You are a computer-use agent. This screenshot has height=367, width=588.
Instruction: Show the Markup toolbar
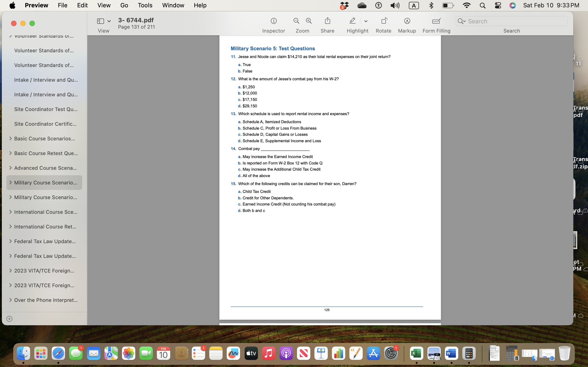click(x=407, y=21)
